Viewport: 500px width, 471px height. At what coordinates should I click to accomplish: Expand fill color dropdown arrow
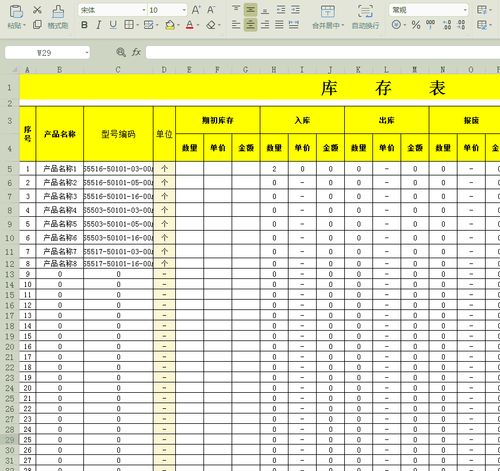178,25
